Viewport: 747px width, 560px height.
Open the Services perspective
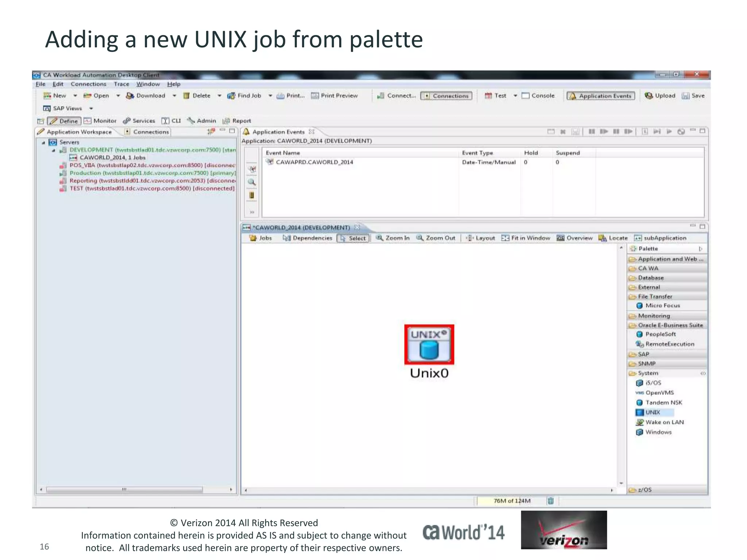139,121
